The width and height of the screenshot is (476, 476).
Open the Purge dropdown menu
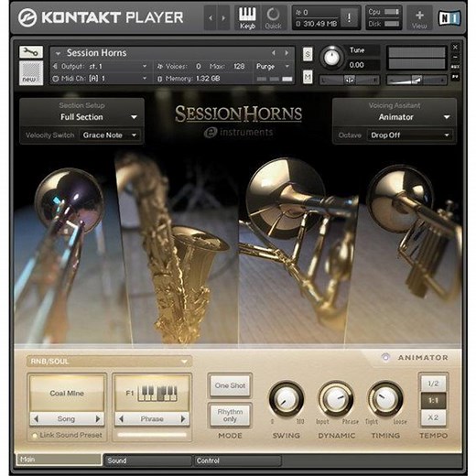click(x=273, y=66)
